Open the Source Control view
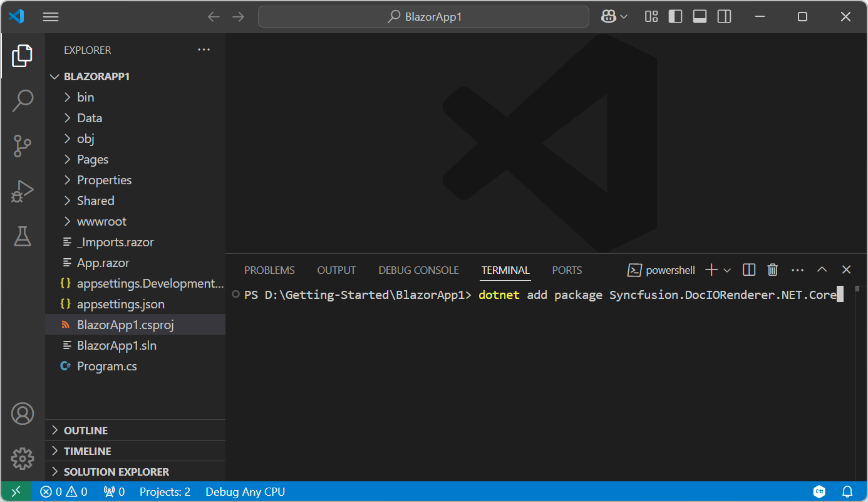The height and width of the screenshot is (502, 868). [23, 146]
